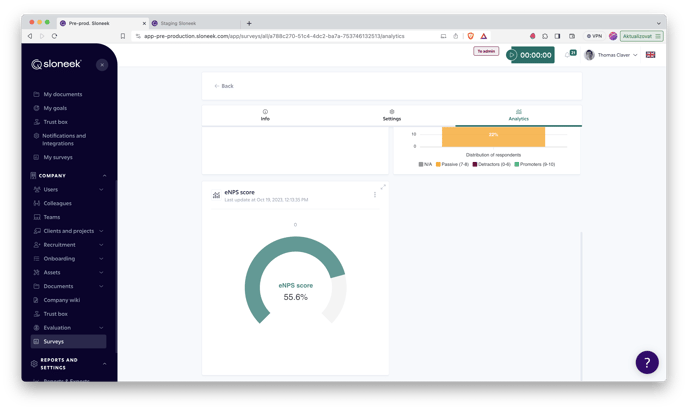Open the help question mark button
This screenshot has width=688, height=410.
[647, 363]
